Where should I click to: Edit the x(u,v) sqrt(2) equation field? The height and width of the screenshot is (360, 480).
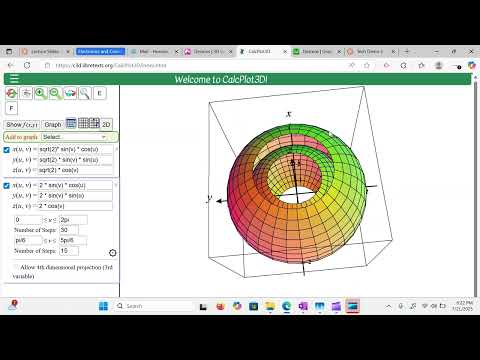point(76,149)
